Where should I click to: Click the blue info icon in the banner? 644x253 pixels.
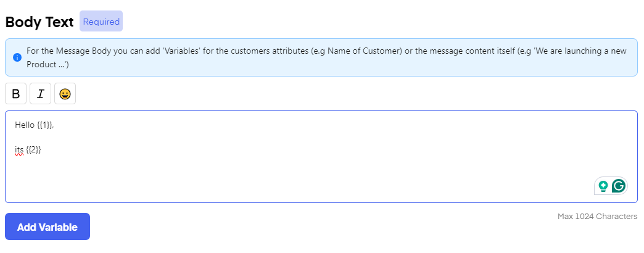(17, 57)
